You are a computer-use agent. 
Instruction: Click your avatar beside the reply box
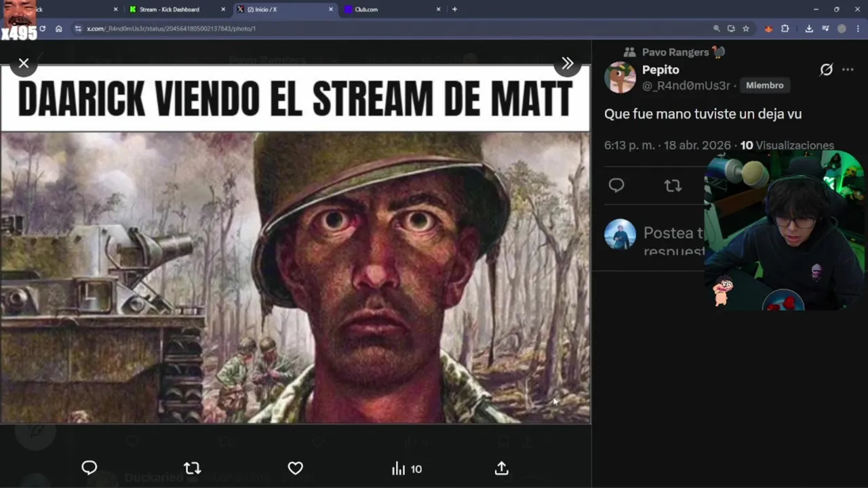coord(620,235)
